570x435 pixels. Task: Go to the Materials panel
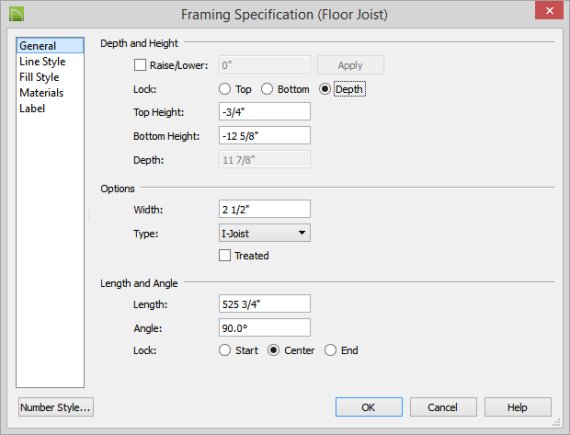pos(41,93)
